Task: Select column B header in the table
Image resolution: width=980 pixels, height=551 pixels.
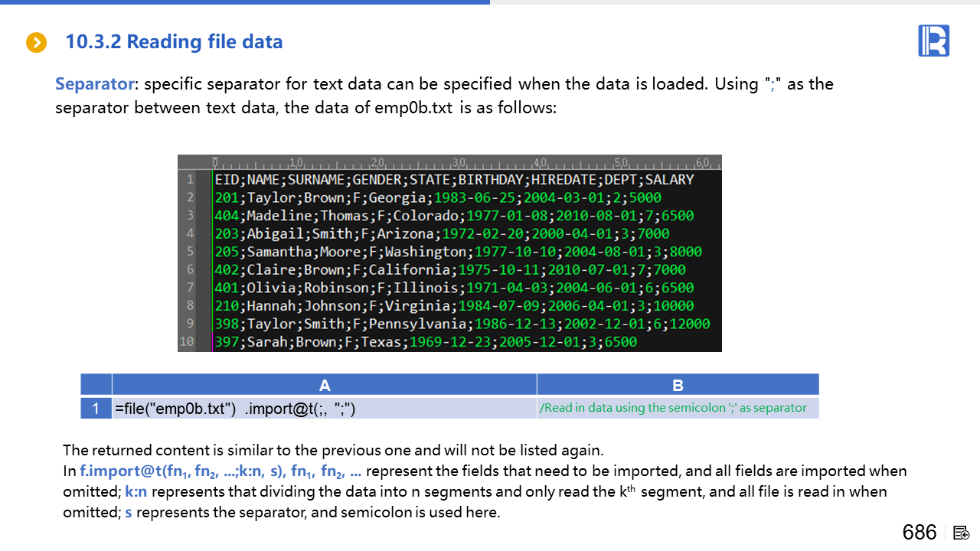Action: pyautogui.click(x=678, y=386)
